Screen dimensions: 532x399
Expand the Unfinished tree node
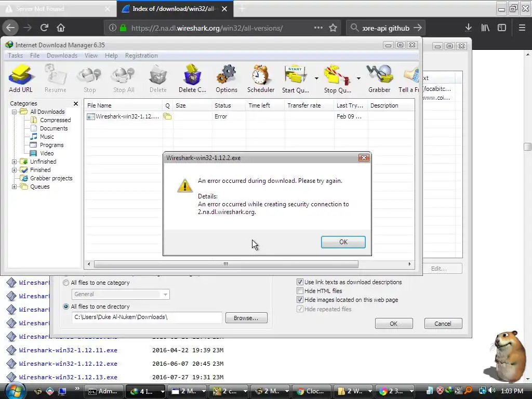(14, 162)
